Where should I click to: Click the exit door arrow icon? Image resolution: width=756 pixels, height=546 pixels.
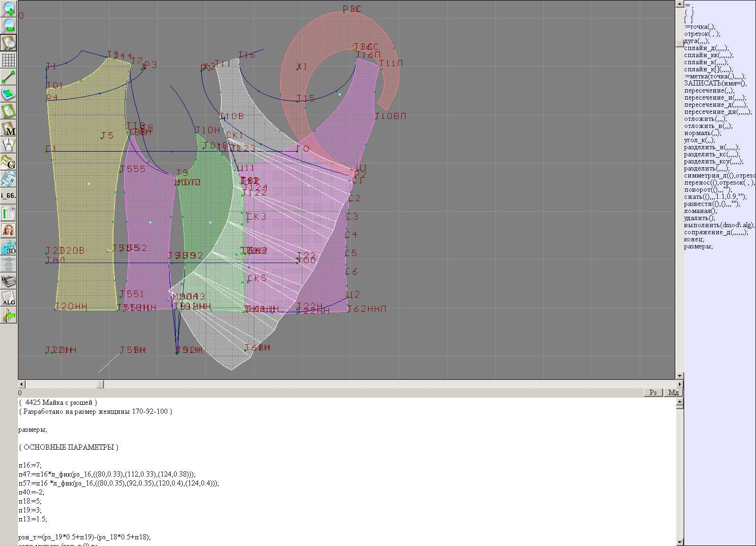9,315
